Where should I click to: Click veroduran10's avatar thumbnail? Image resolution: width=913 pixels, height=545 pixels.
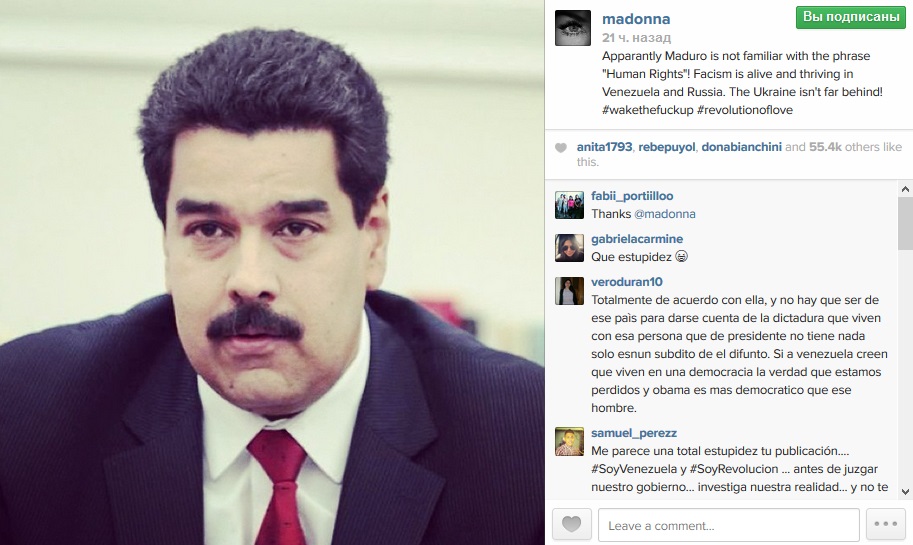coord(569,291)
